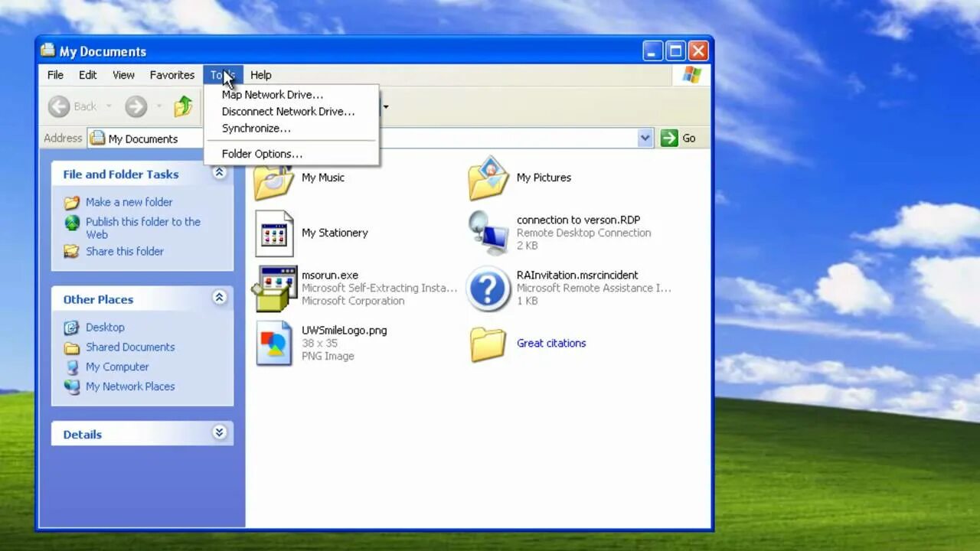Select the Great citations folder icon
This screenshot has height=551, width=980.
488,344
